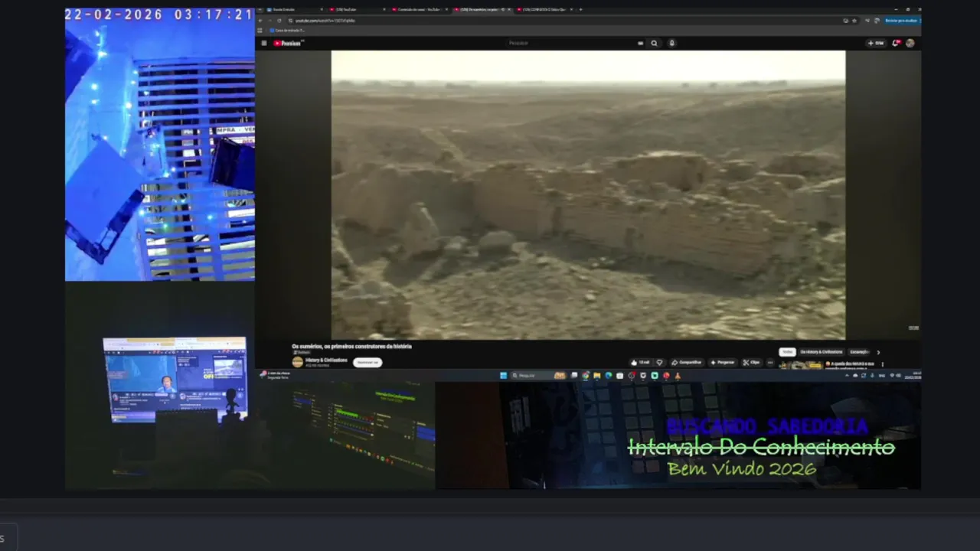Open a new browser tab

580,9
